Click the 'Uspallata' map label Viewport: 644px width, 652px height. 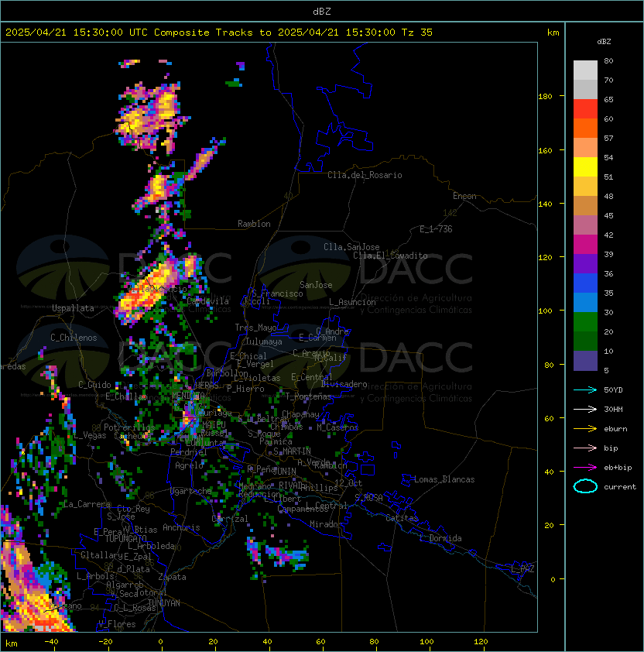click(73, 308)
